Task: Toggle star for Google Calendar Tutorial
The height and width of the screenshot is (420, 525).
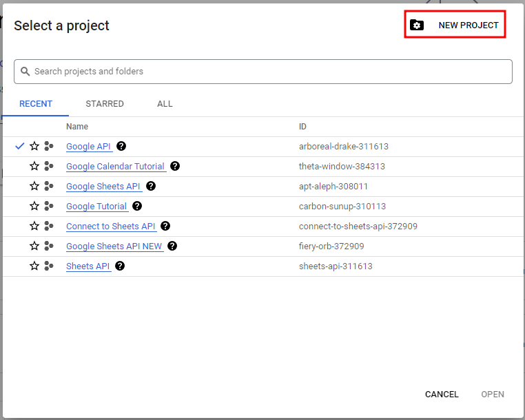Action: pyautogui.click(x=34, y=166)
